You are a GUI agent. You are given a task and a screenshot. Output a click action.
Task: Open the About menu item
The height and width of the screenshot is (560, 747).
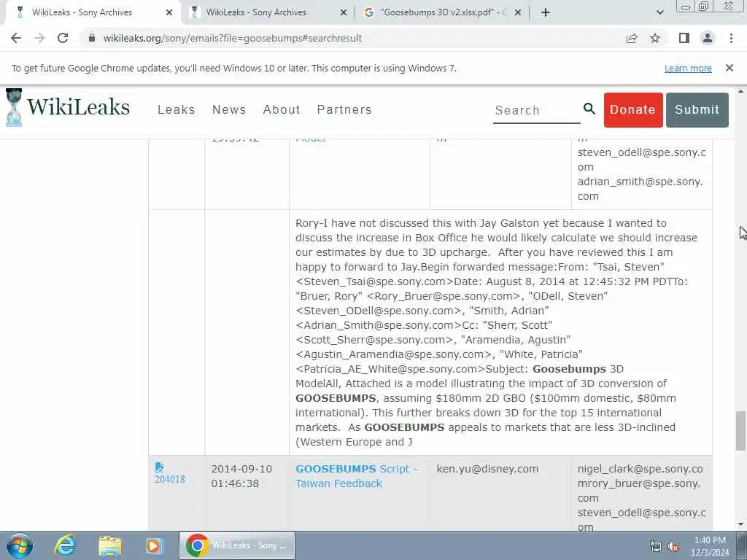tap(282, 109)
